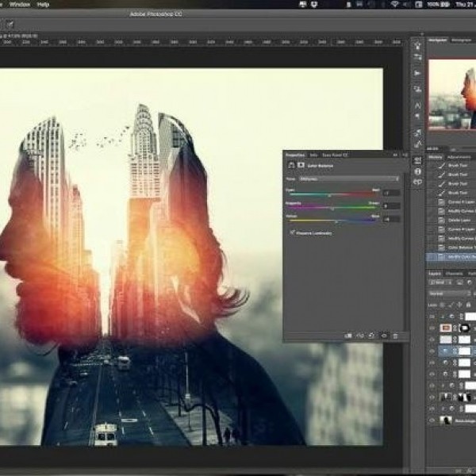The width and height of the screenshot is (476, 476).
Task: Open the layer blending mode dropdown
Action: (x=448, y=293)
